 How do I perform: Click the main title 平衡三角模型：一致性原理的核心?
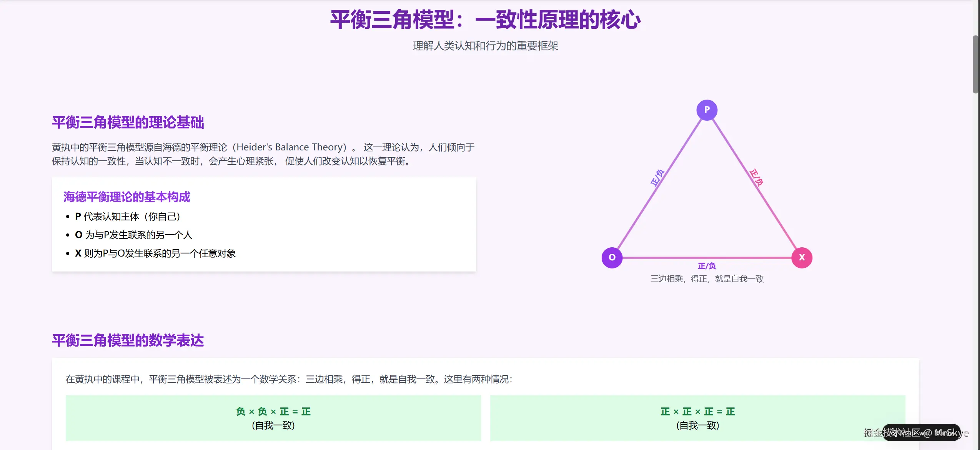pos(486,19)
